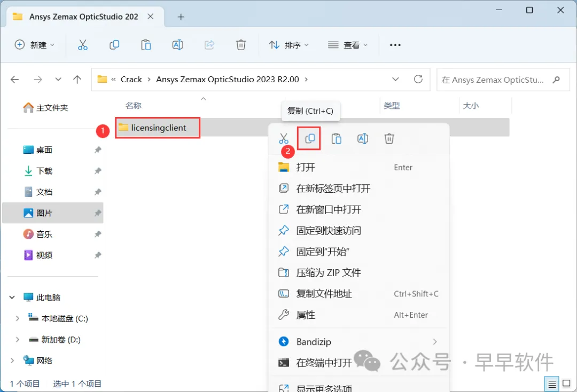Click the Rename icon in the context menu
This screenshot has width=577, height=392.
(x=362, y=139)
